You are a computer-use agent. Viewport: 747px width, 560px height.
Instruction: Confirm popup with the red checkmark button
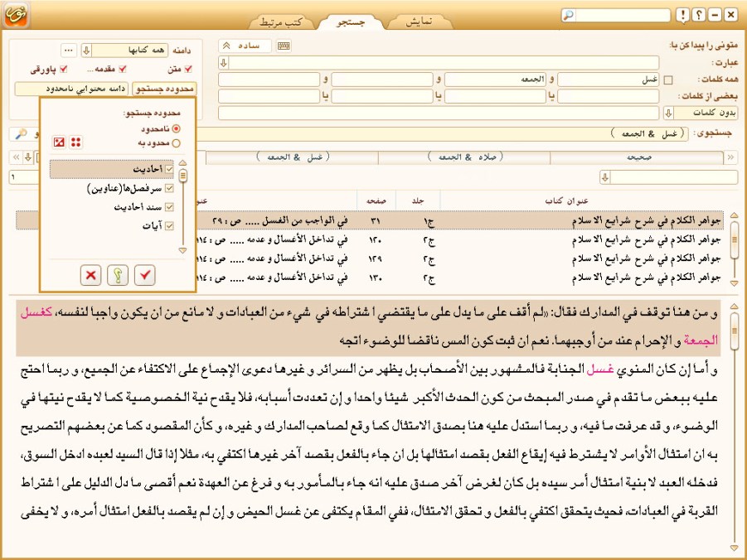[x=145, y=275]
